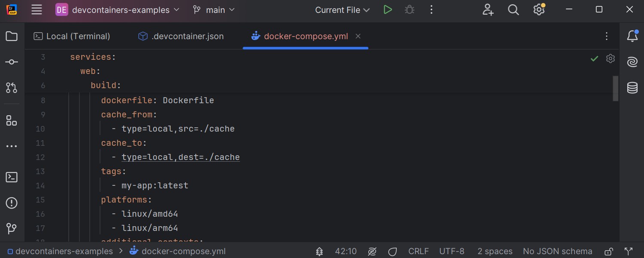644x258 pixels.
Task: Start debugging with the bug icon
Action: (x=409, y=9)
